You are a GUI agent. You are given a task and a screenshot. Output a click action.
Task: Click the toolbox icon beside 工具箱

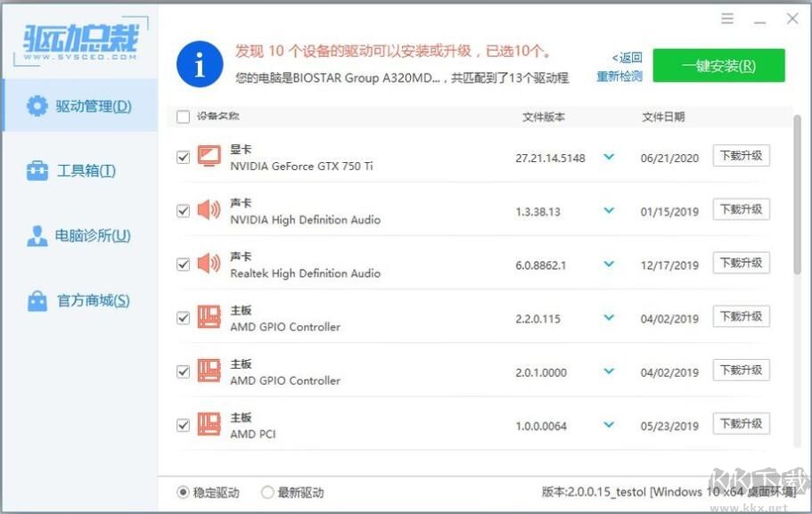pos(37,170)
